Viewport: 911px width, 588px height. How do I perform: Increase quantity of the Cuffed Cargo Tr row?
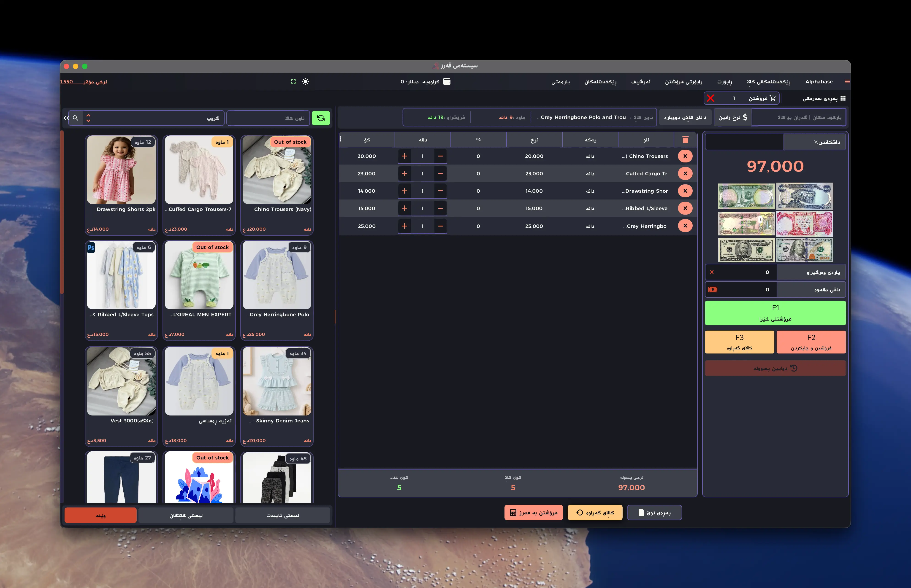pyautogui.click(x=404, y=174)
